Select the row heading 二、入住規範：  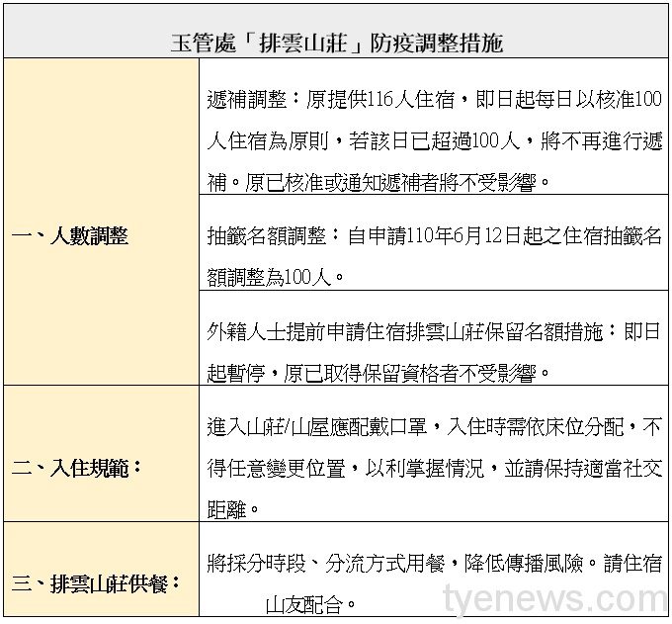point(76,468)
